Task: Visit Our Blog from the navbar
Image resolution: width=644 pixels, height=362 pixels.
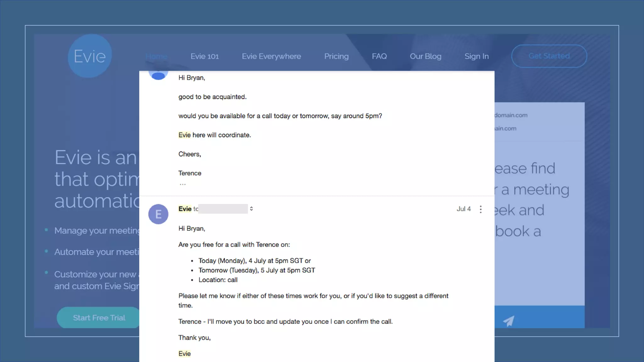Action: [425, 57]
